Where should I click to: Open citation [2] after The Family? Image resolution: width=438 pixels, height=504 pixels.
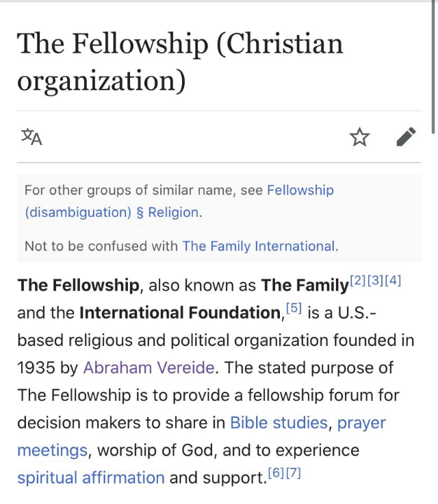358,280
